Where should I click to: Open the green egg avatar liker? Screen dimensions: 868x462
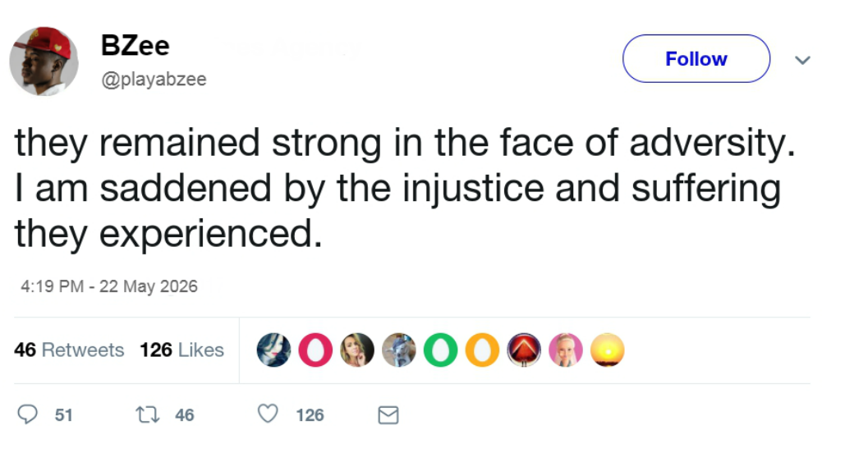[440, 350]
